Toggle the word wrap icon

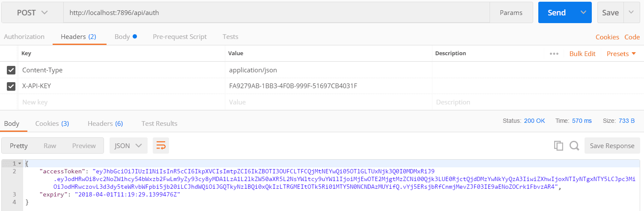coord(161,146)
